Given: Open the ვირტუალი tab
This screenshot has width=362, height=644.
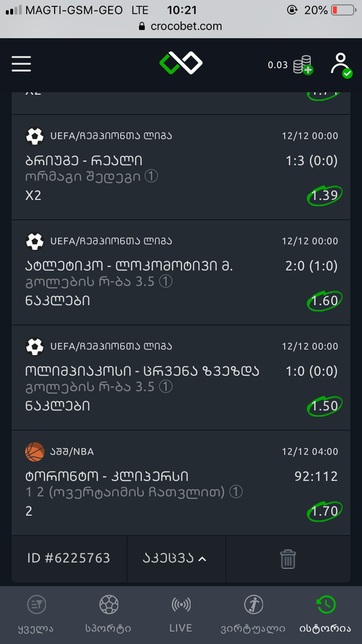Looking at the screenshot, I should pyautogui.click(x=253, y=614).
